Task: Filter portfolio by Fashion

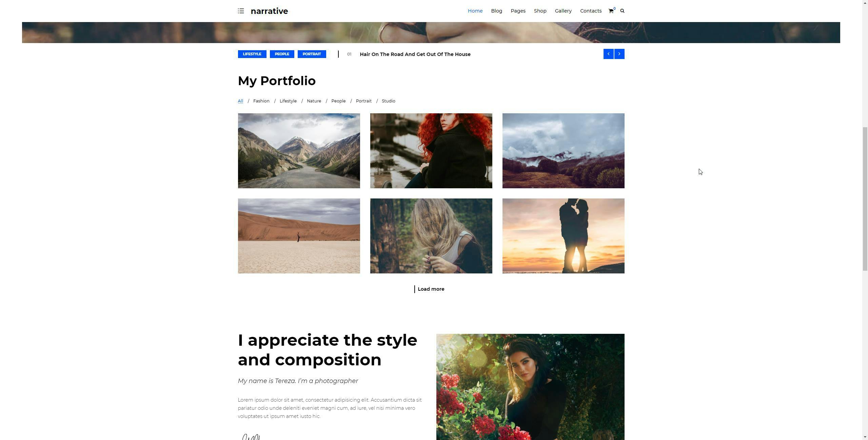Action: click(x=261, y=101)
